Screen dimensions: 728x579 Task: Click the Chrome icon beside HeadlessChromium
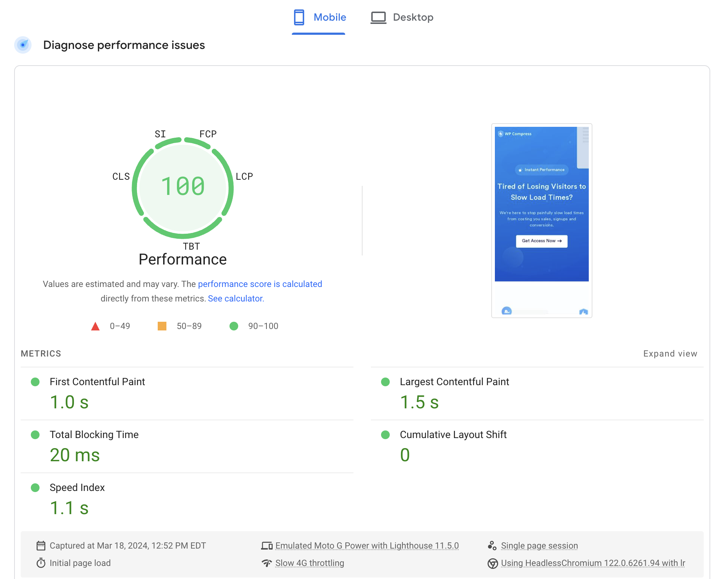493,563
